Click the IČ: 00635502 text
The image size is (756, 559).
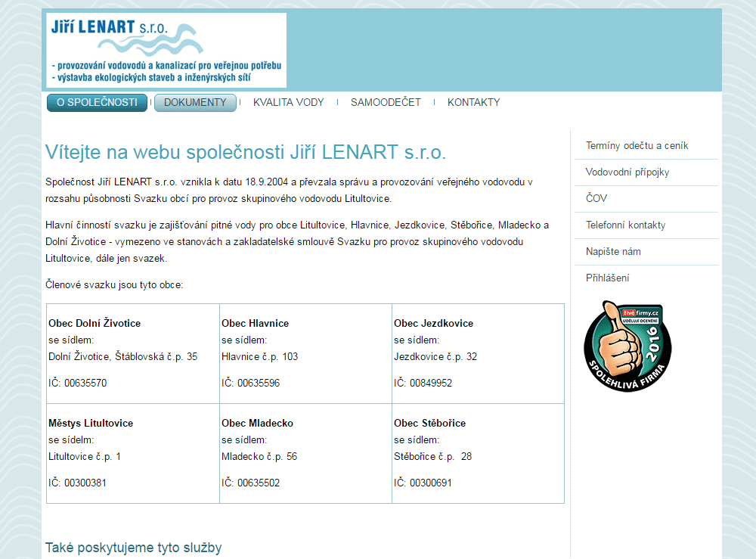click(251, 483)
